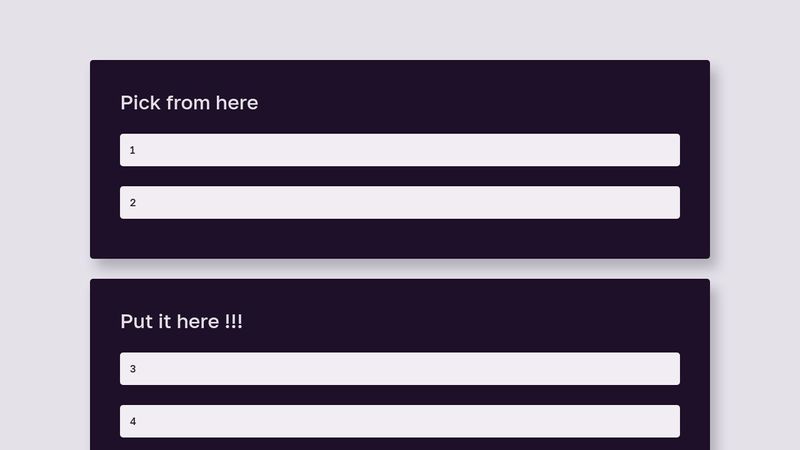Click the "!!!" exclamation marks in the heading
Viewport: 800px width, 450px height.
233,322
